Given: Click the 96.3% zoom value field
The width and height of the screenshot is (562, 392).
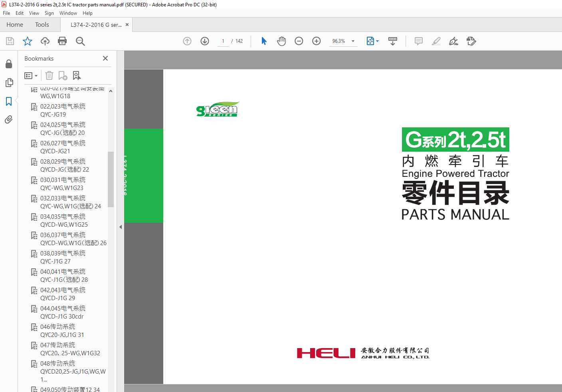Looking at the screenshot, I should point(339,41).
